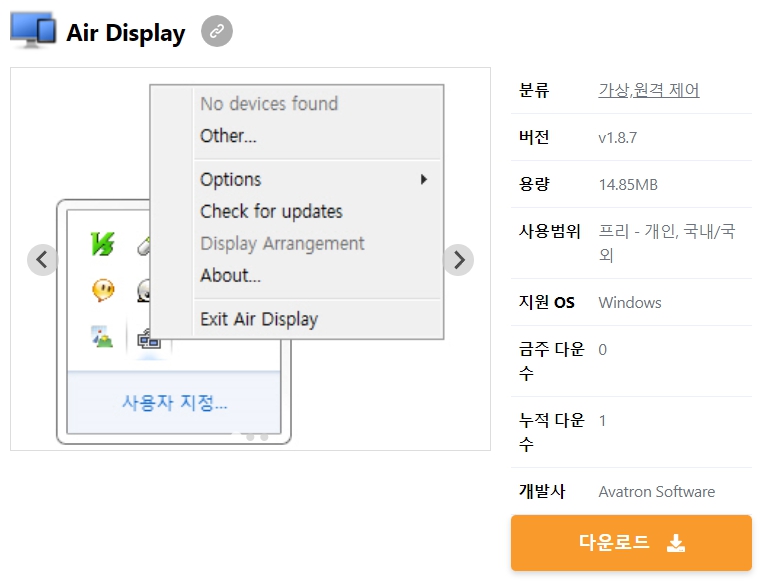Click the file size 14.85MB
762x585 pixels.
628,185
